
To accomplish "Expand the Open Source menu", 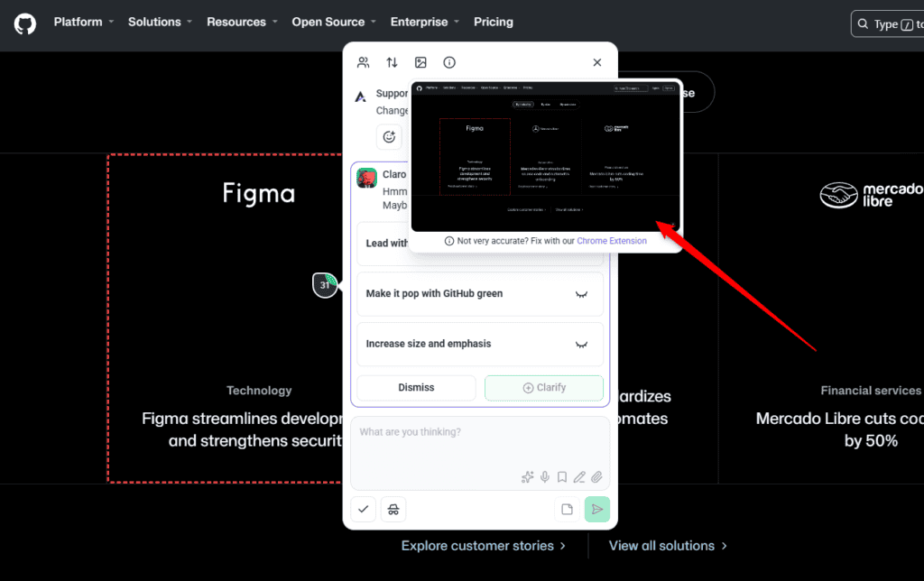I will point(334,22).
